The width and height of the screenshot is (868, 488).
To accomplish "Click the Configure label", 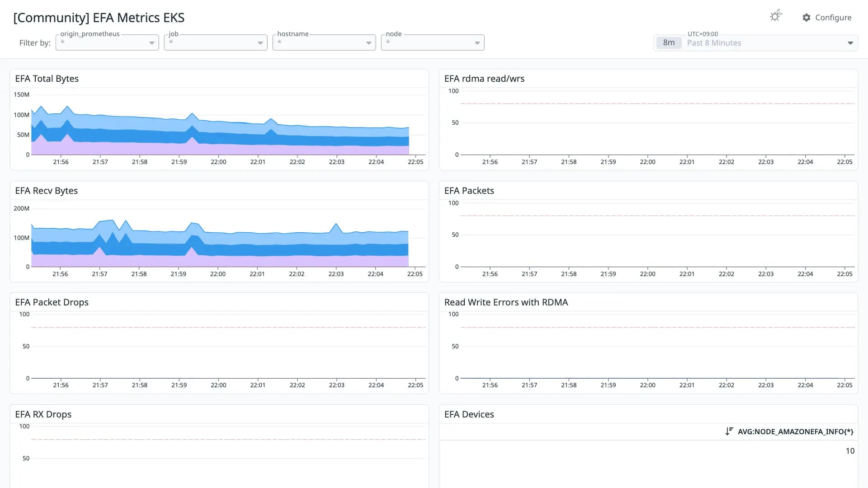I will click(833, 18).
